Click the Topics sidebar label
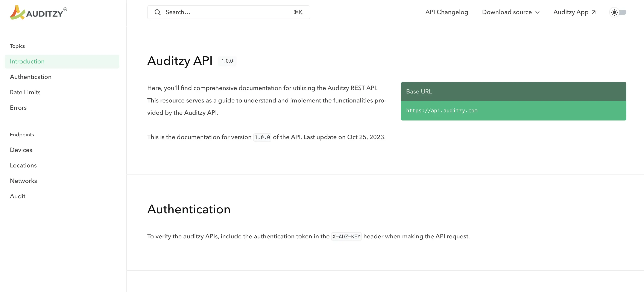 (x=17, y=46)
